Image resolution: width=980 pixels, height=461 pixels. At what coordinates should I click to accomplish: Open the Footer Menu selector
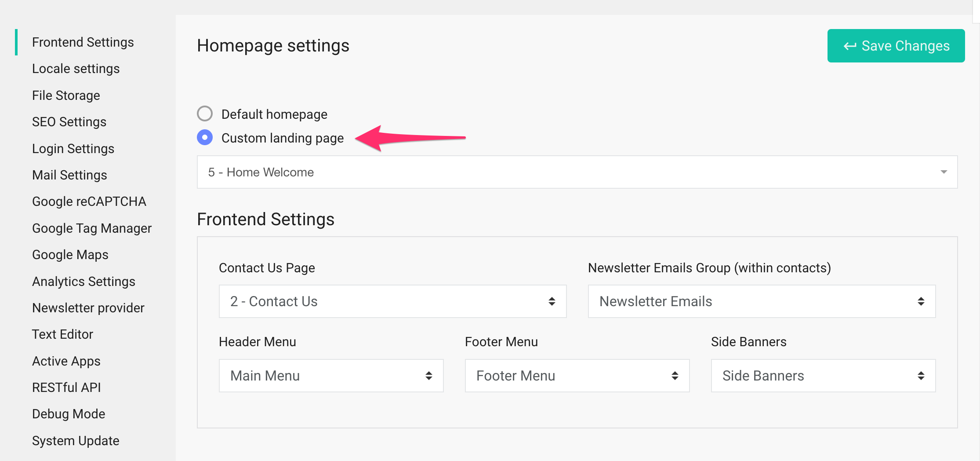tap(577, 376)
